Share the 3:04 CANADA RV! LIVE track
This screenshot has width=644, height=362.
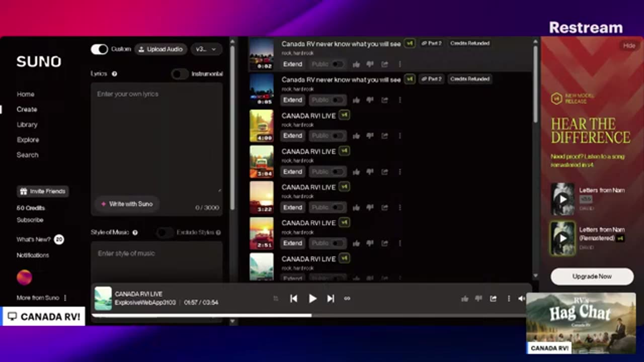pyautogui.click(x=384, y=171)
